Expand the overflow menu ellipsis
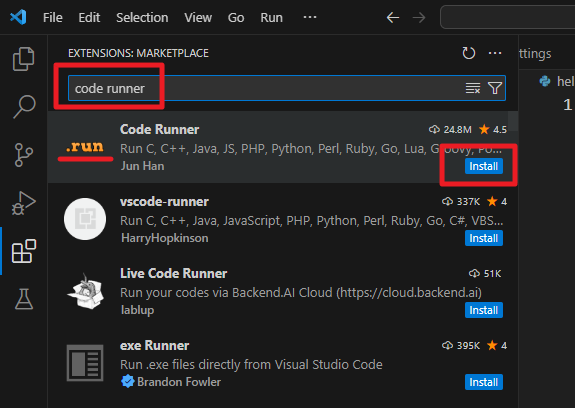 [310, 17]
